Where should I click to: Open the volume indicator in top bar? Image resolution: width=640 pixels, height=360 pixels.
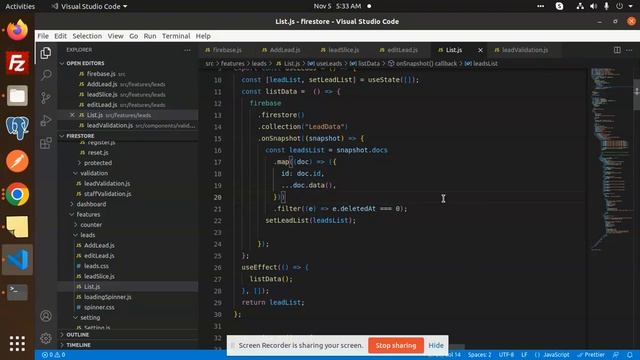tap(593, 6)
